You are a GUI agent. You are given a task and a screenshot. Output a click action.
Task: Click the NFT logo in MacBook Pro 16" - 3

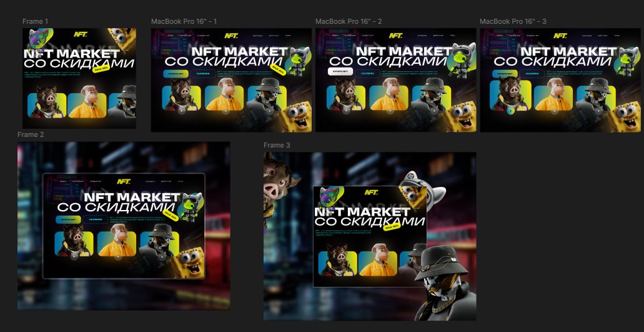tap(560, 36)
